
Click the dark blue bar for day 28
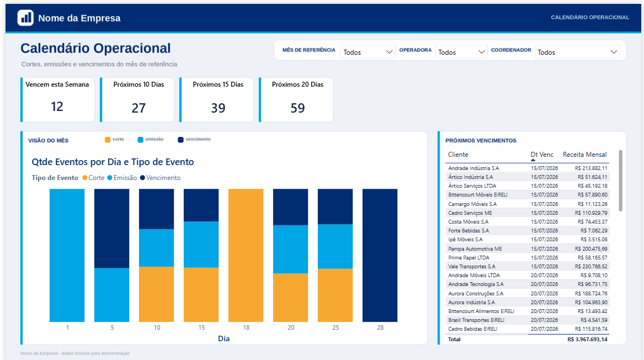pos(380,255)
